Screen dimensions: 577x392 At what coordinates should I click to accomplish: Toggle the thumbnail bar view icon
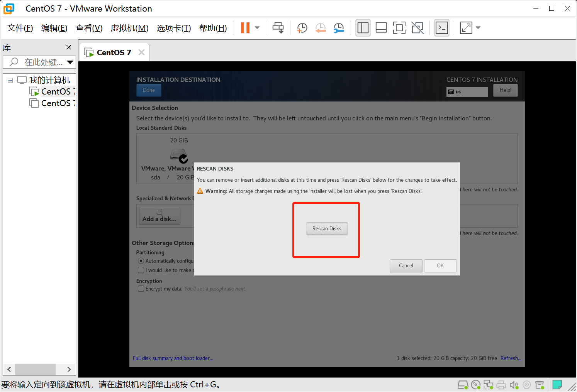(x=381, y=28)
